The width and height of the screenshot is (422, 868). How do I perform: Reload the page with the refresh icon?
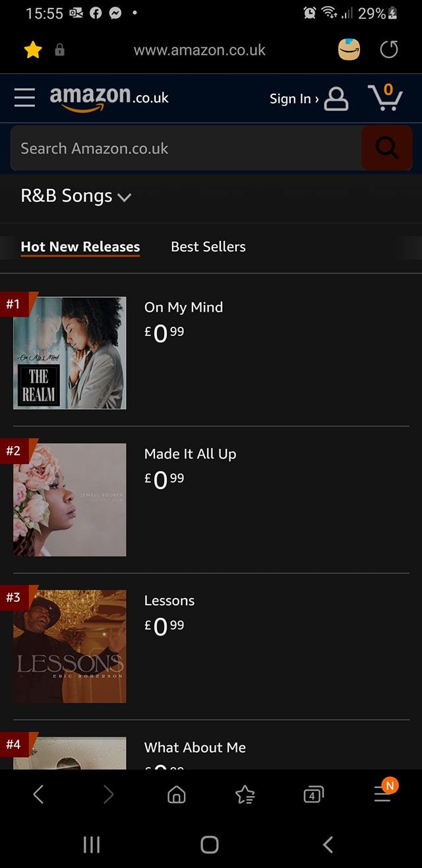click(x=389, y=50)
